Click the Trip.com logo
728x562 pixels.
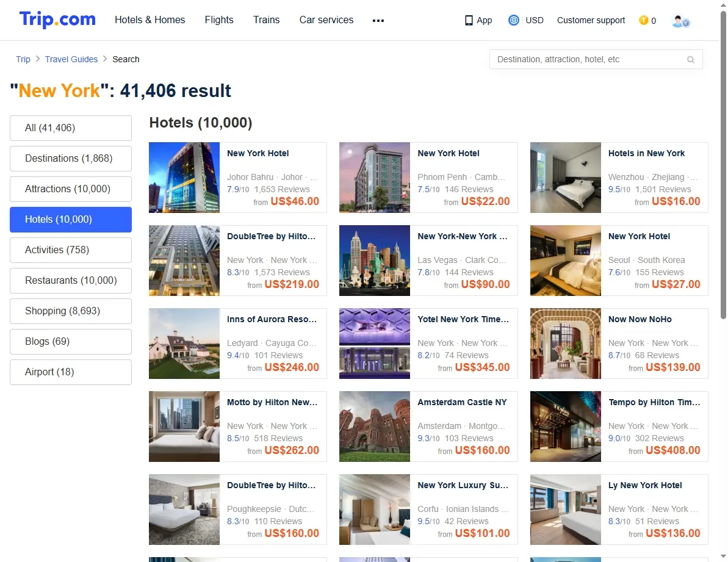tap(57, 20)
